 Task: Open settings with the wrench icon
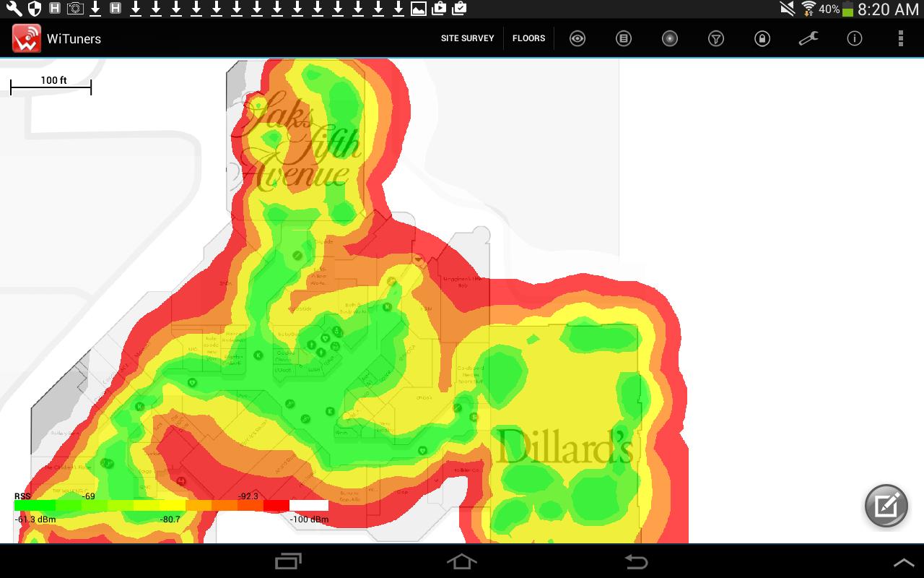808,38
